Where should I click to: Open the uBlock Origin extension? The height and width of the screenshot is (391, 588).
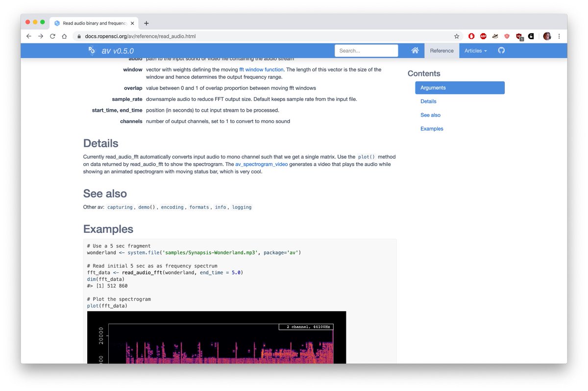click(x=519, y=37)
